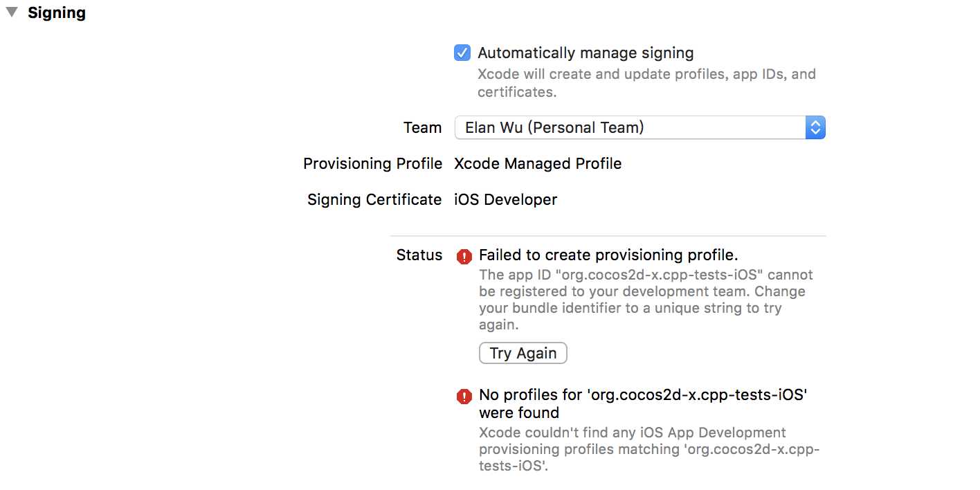Click the Try Again button
980x490 pixels.
tap(523, 353)
